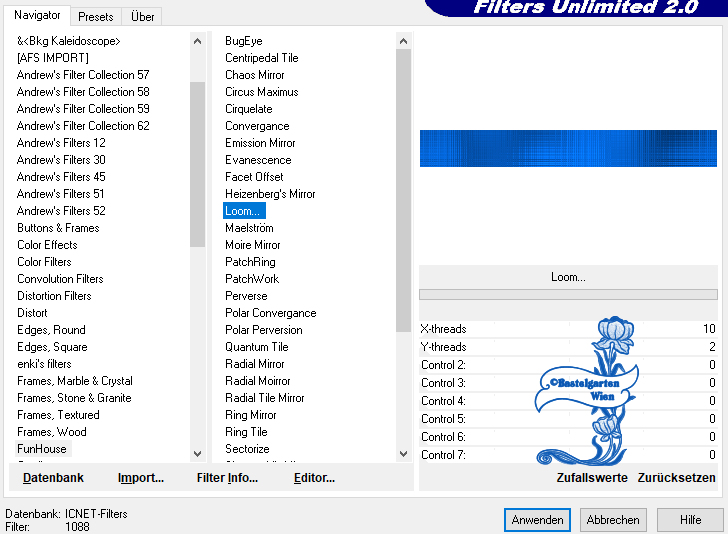Select Edges, Square category

(x=52, y=347)
